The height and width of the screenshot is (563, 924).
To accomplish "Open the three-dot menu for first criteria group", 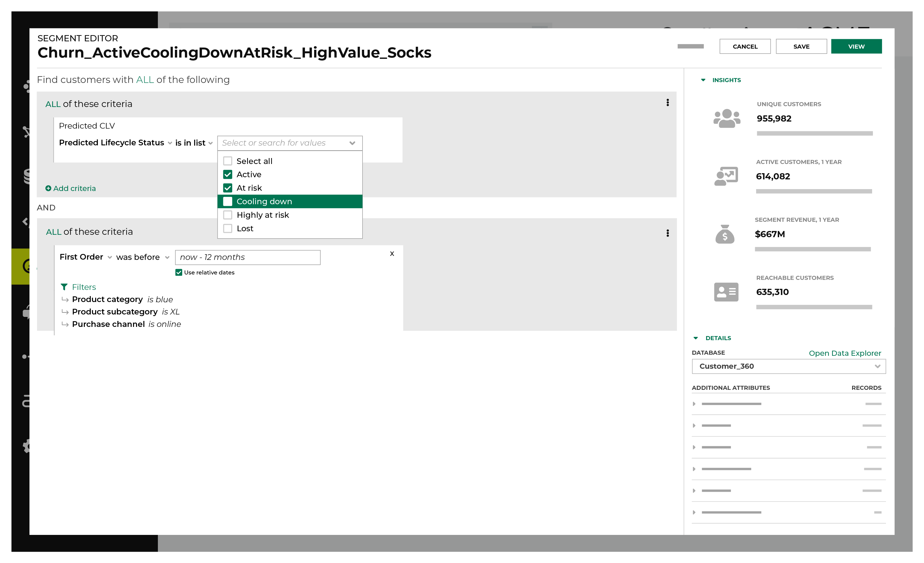I will [667, 103].
